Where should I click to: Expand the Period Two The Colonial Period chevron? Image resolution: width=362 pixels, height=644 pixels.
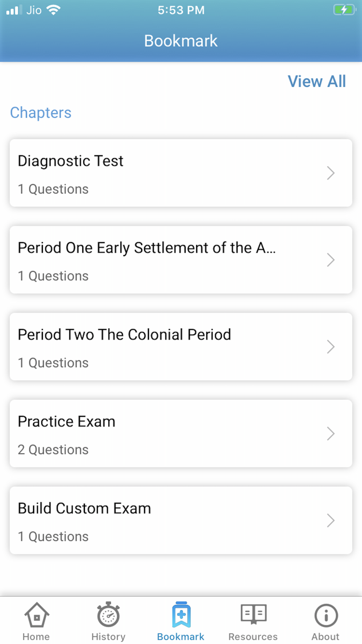click(x=330, y=347)
